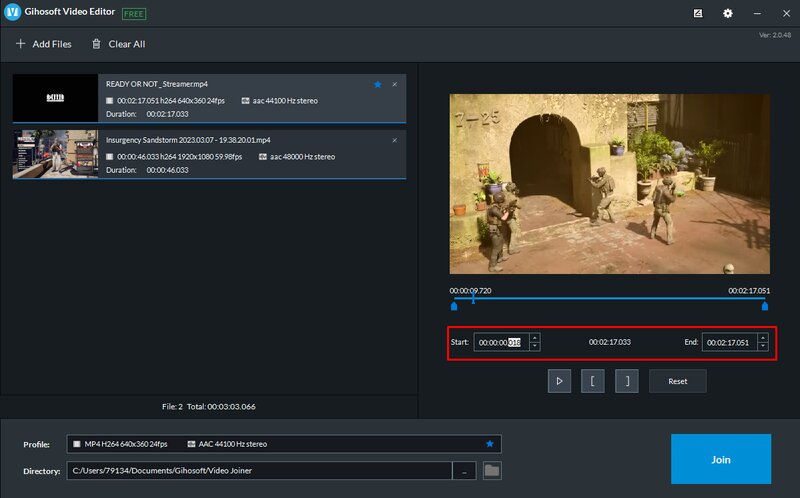Screen dimensions: 800x498
Task: Remove Insurgency Sandstorm clip with its X
Action: (x=394, y=140)
